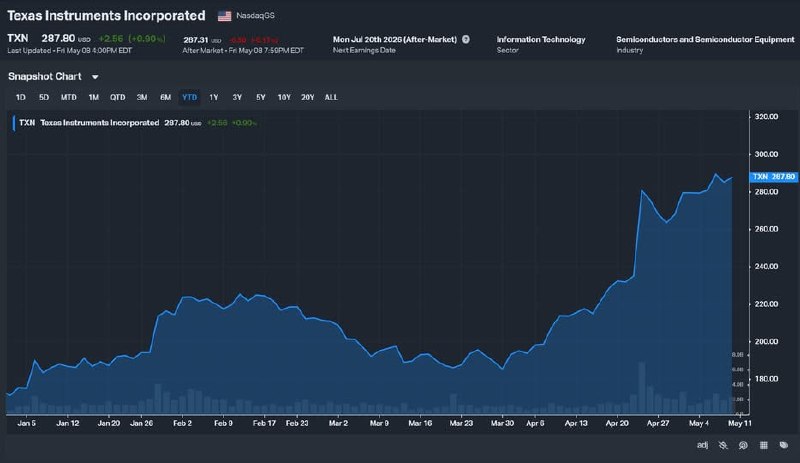
Task: Click the tag icon at bottom right
Action: click(x=784, y=445)
